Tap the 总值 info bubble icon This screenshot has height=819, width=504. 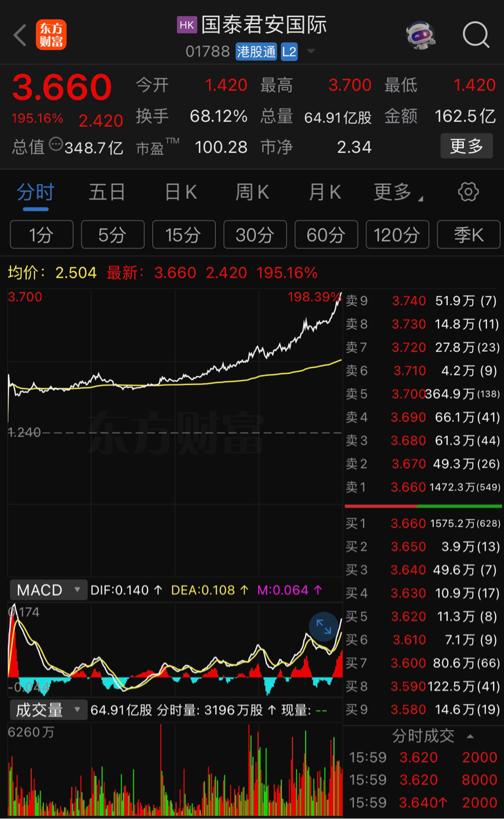pyautogui.click(x=56, y=144)
